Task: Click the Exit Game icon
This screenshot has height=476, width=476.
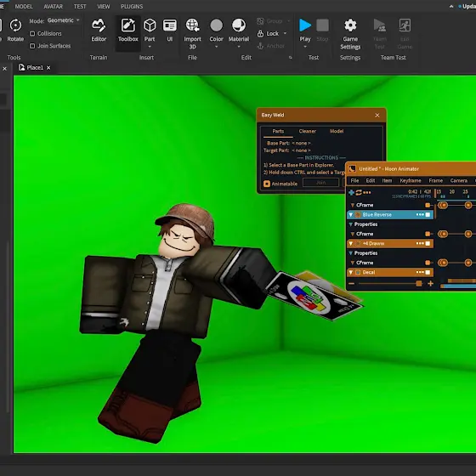Action: [405, 25]
